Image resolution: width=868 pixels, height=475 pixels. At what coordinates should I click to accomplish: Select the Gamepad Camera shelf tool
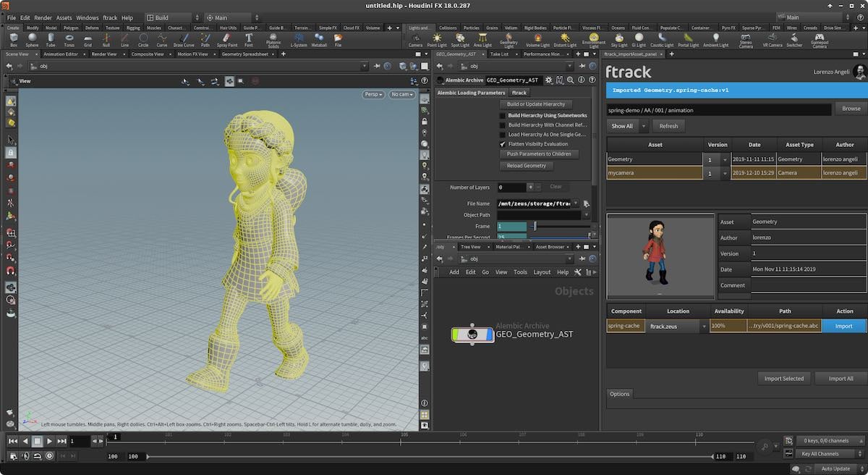pos(819,41)
